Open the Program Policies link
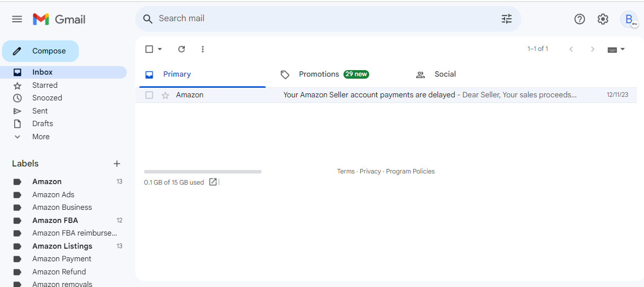644x287 pixels. click(x=410, y=171)
